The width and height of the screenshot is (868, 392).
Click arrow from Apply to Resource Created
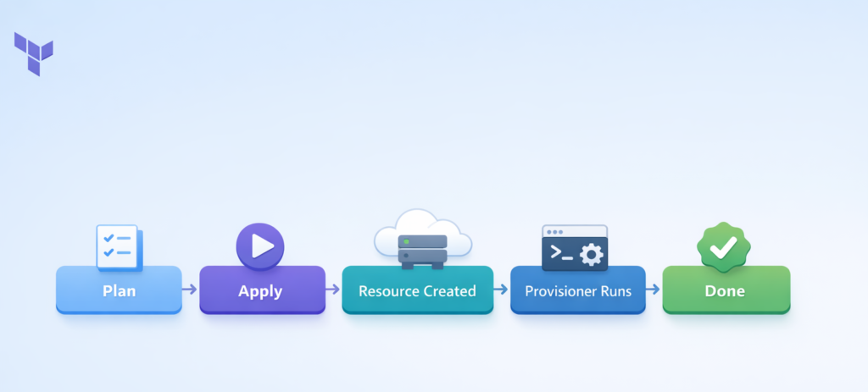click(333, 290)
